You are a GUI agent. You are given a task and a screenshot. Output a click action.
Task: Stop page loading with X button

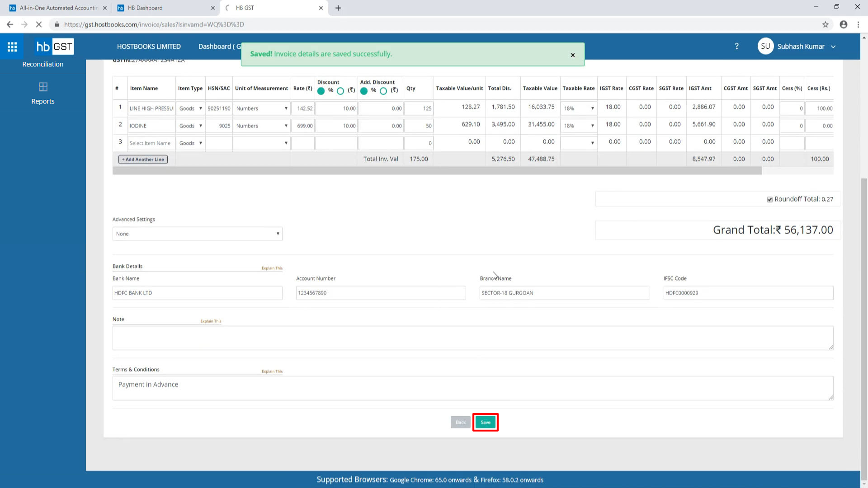tap(39, 24)
